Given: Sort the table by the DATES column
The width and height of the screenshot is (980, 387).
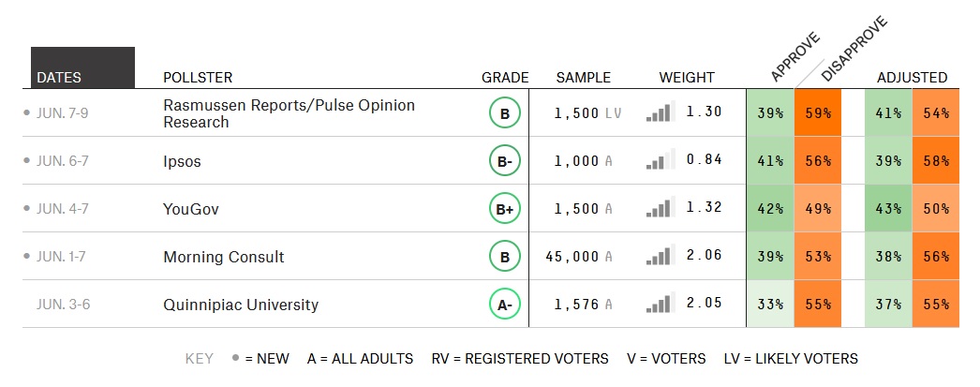Looking at the screenshot, I should [x=59, y=78].
